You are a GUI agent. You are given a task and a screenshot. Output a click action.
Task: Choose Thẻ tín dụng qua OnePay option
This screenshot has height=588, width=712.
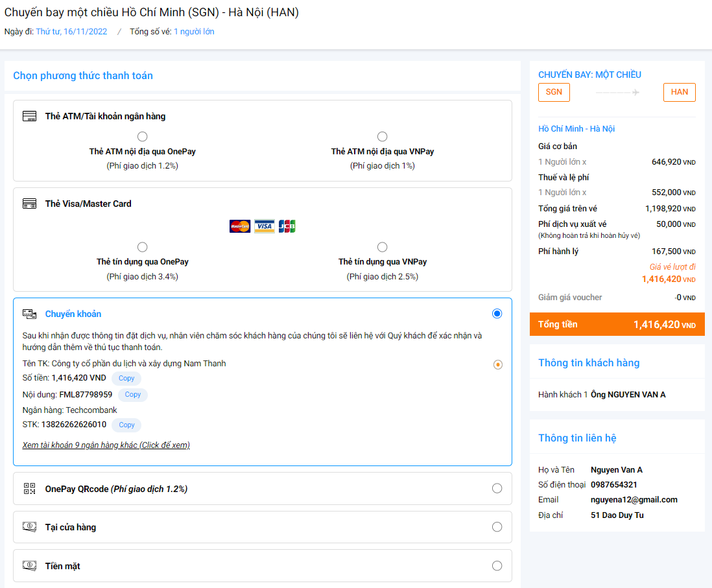(143, 247)
